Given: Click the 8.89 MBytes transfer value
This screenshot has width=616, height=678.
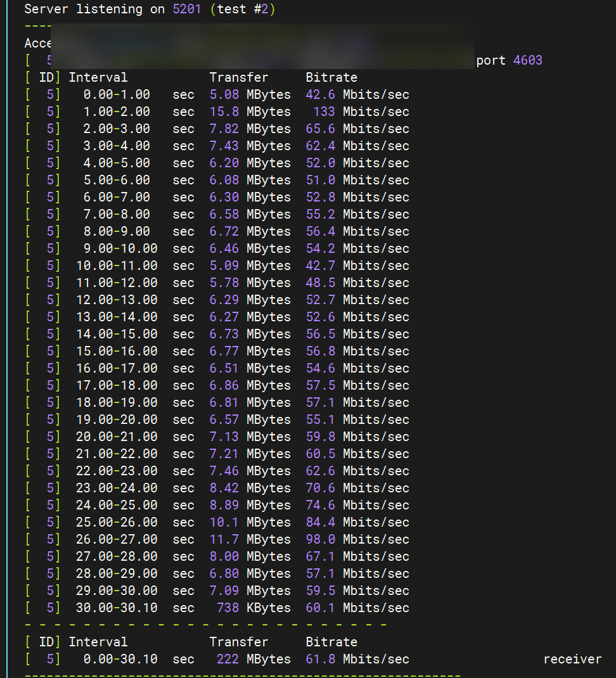Looking at the screenshot, I should [x=250, y=505].
